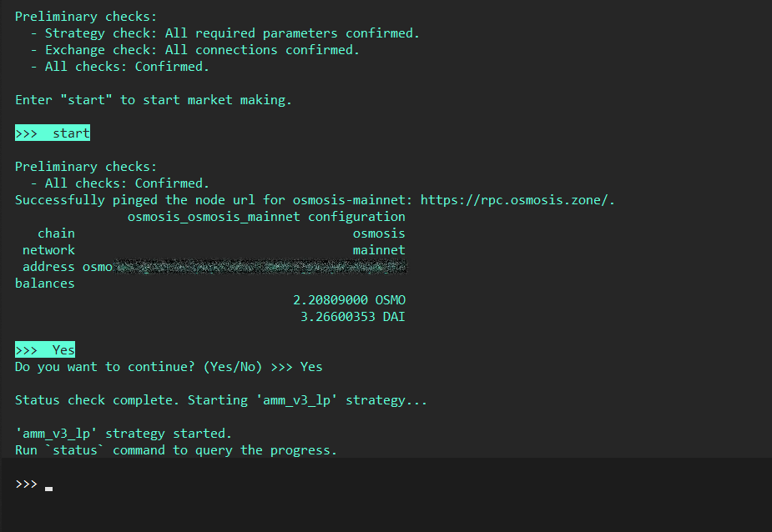Click the 'osmosis_osmosis_mainnet configuration' table header
Image resolution: width=772 pixels, height=532 pixels.
(266, 217)
